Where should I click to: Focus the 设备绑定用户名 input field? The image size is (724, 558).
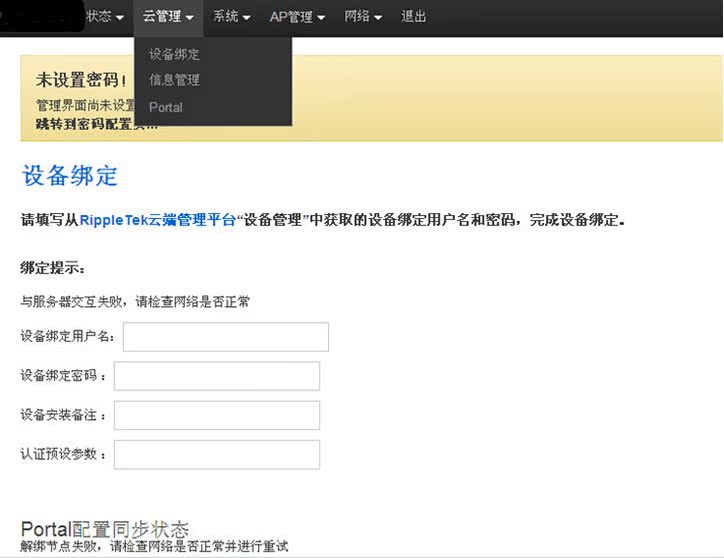(225, 337)
